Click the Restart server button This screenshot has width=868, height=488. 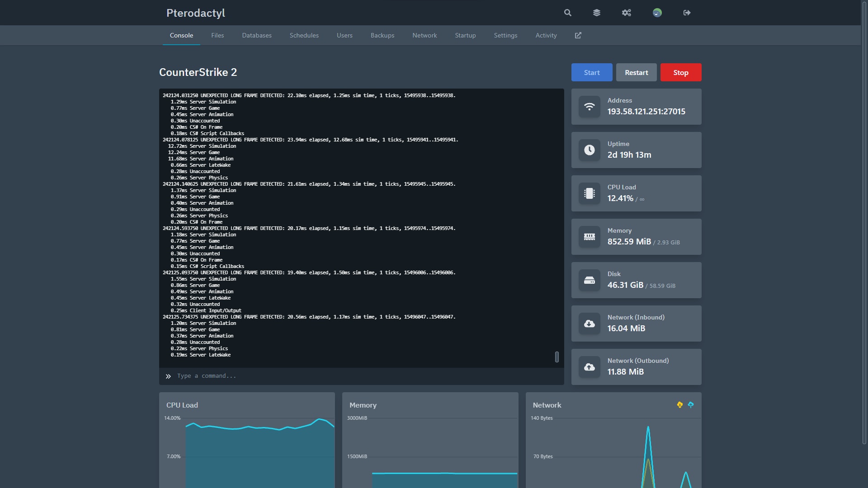tap(637, 72)
